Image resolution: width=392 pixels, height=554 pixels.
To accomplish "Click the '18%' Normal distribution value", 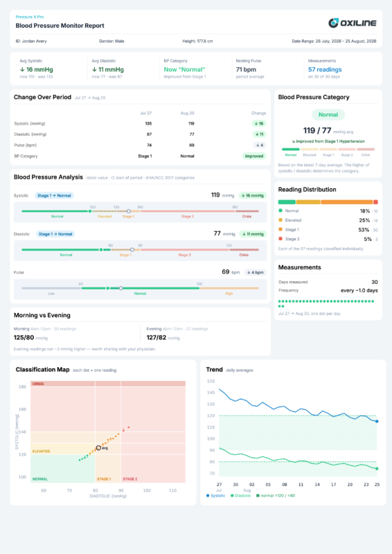I will click(365, 211).
